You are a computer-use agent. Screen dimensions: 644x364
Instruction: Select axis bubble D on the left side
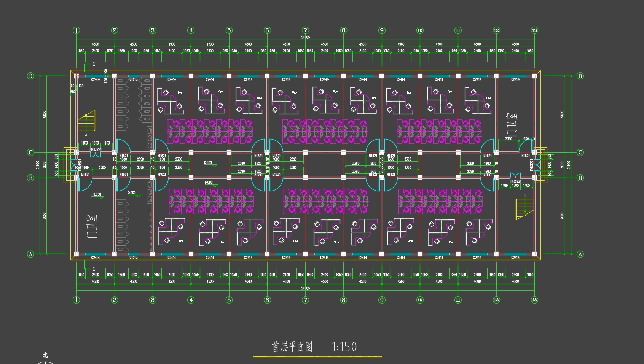point(31,76)
